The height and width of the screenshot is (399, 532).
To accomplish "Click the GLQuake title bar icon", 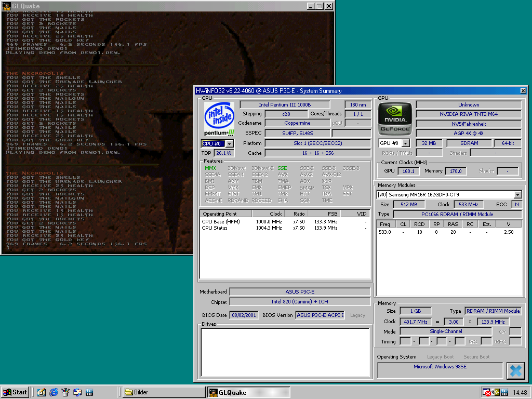I will click(6, 6).
